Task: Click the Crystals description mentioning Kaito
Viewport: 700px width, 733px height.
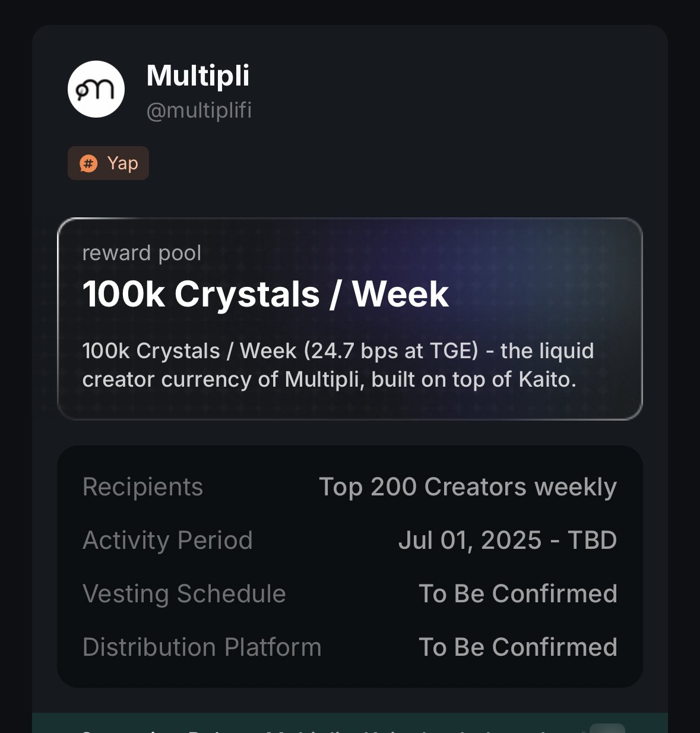Action: click(338, 365)
